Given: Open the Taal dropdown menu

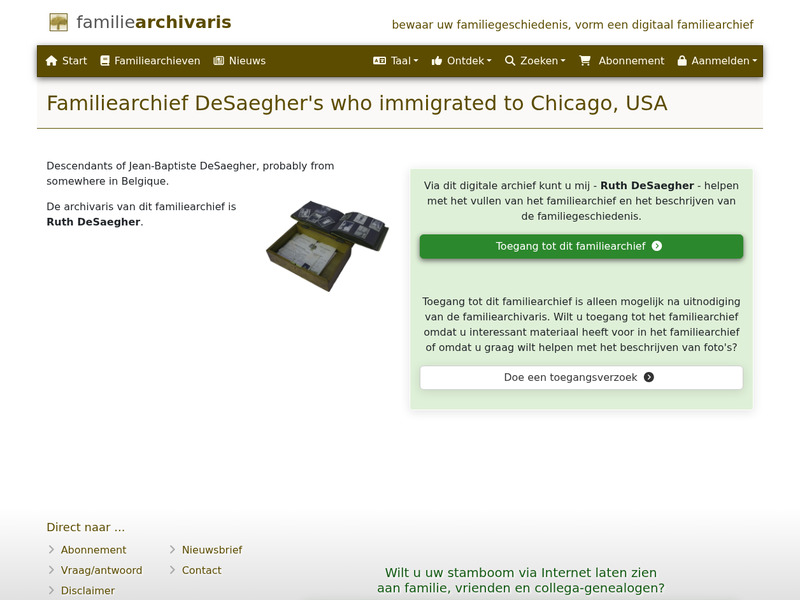Looking at the screenshot, I should point(396,61).
